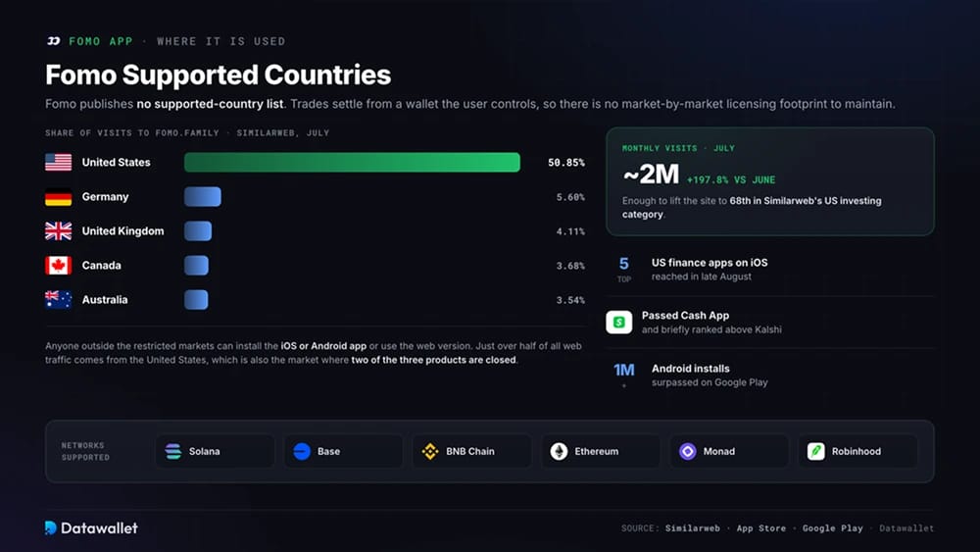
Task: Click the Ethereum network chip label
Action: point(596,451)
